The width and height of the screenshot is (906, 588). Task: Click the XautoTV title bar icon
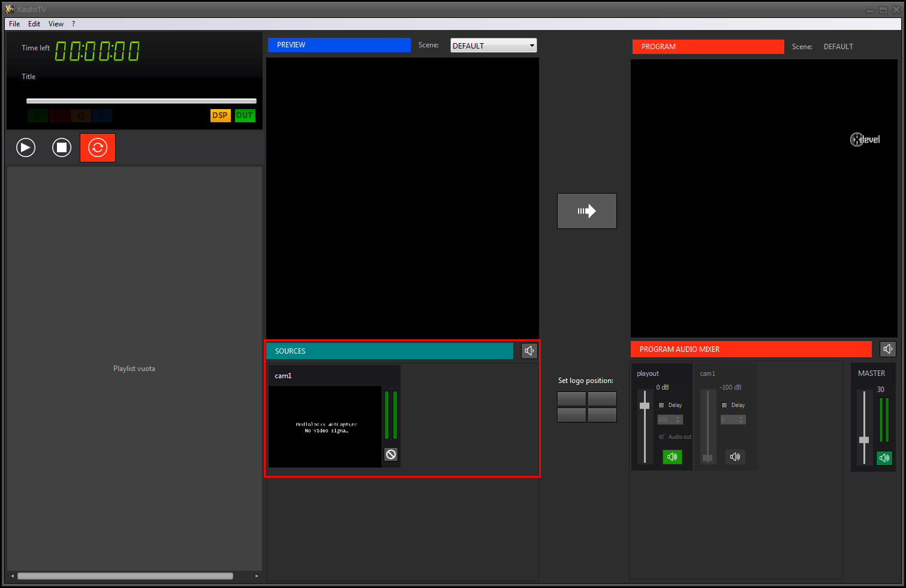pyautogui.click(x=10, y=9)
